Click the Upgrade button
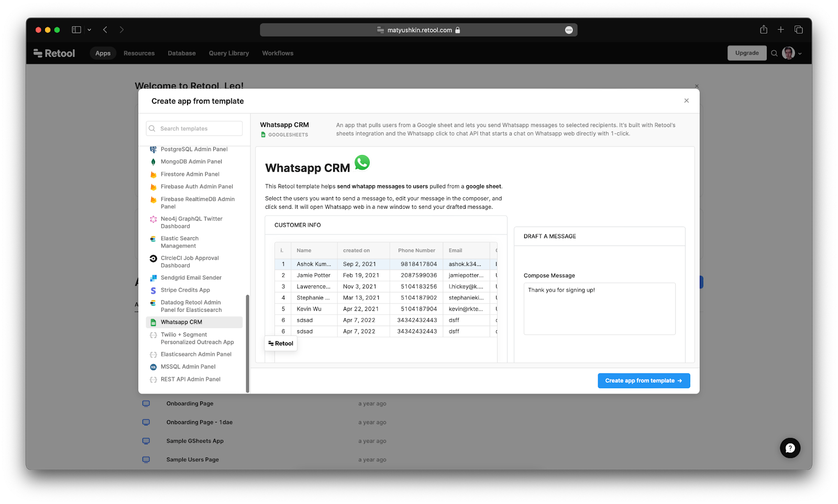Viewport: 838px width, 504px height. tap(747, 53)
